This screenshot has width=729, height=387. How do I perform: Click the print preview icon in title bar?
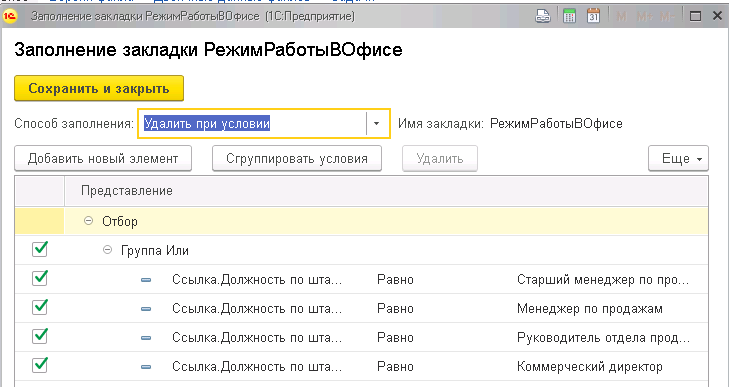[543, 16]
